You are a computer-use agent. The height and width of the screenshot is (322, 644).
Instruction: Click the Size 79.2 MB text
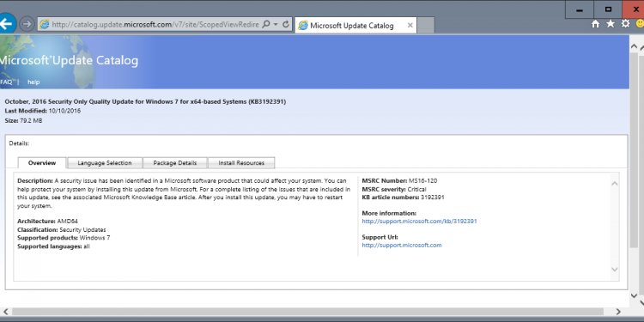pos(23,121)
